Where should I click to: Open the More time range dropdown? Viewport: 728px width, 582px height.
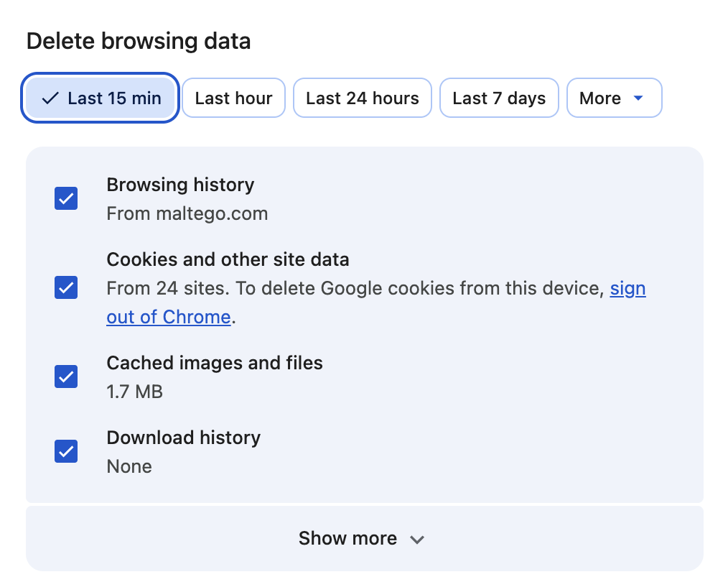pos(614,98)
